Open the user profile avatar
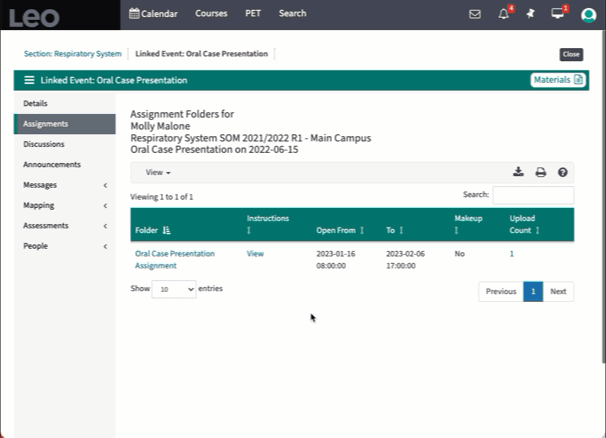 pyautogui.click(x=588, y=15)
